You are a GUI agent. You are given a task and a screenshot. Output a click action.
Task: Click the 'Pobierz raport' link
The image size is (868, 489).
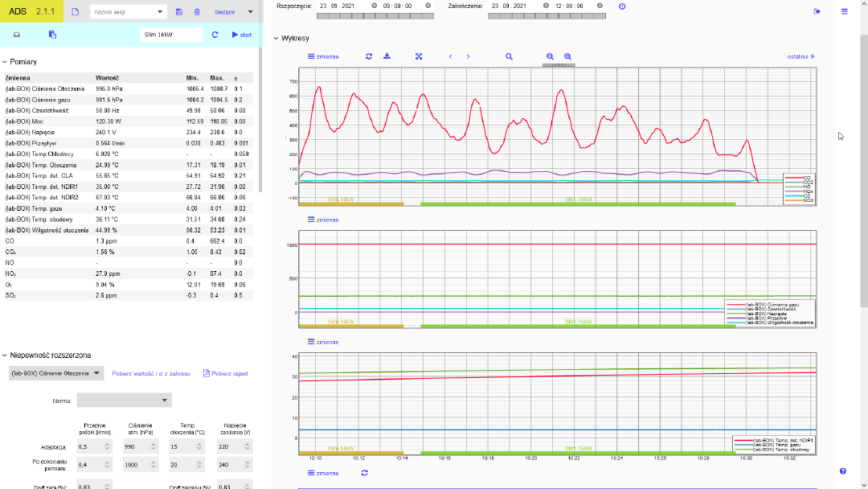(225, 373)
